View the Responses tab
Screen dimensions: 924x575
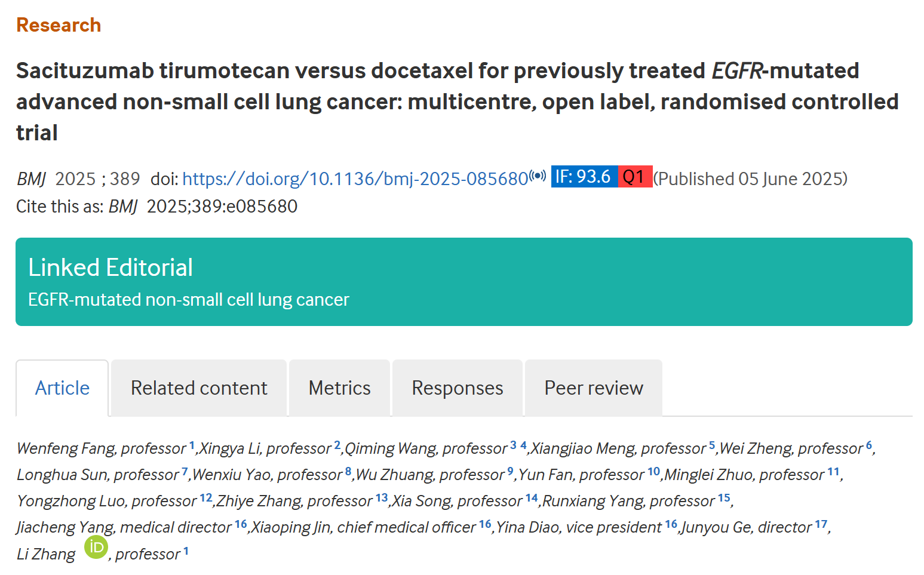point(458,388)
